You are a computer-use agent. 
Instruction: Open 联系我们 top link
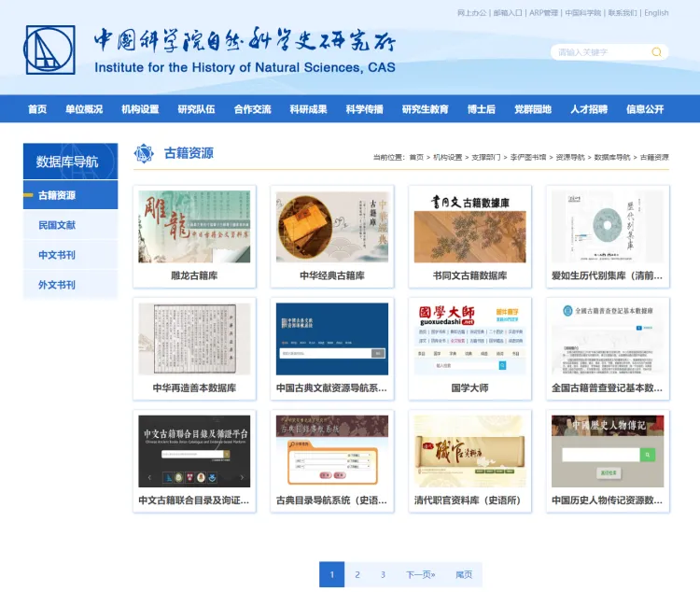pos(623,13)
